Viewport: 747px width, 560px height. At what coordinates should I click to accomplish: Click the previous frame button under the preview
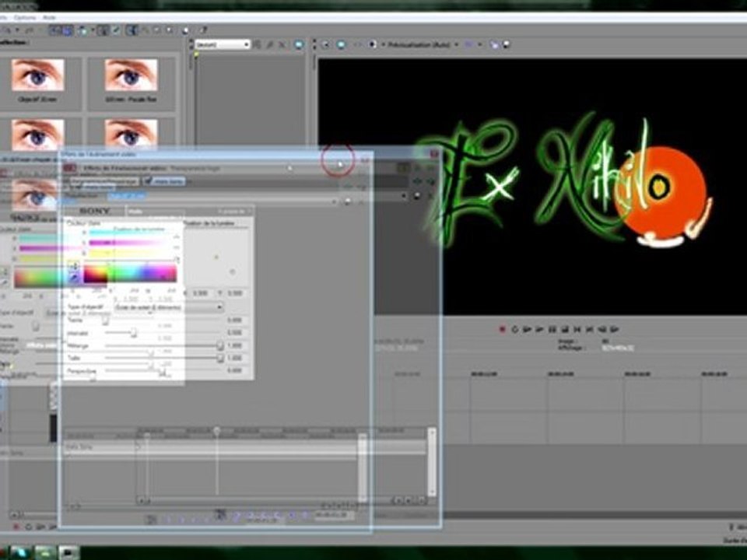pos(601,329)
